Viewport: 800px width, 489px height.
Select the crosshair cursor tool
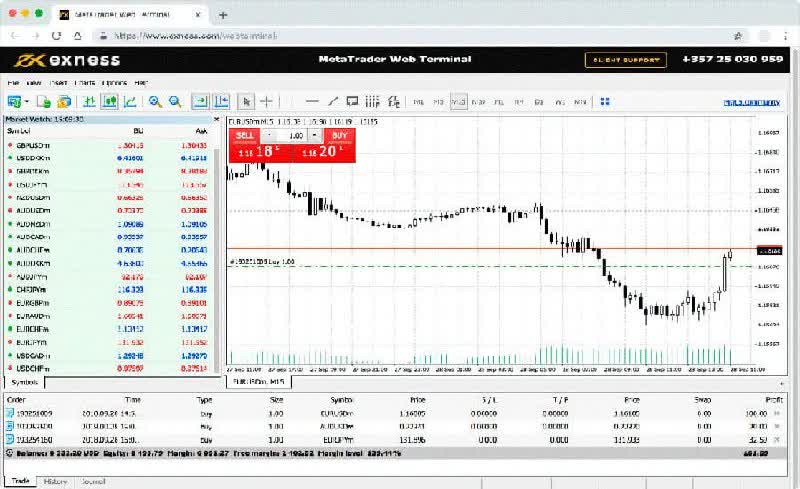coord(267,101)
